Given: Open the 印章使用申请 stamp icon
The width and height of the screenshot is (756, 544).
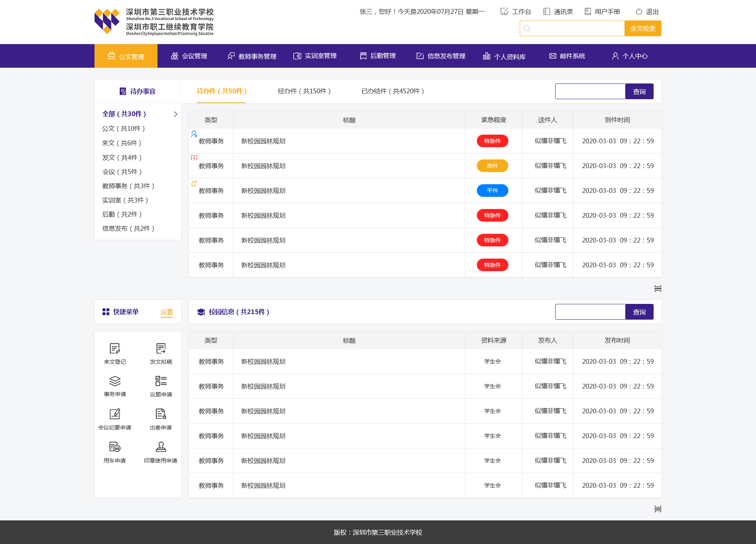Looking at the screenshot, I should click(161, 447).
